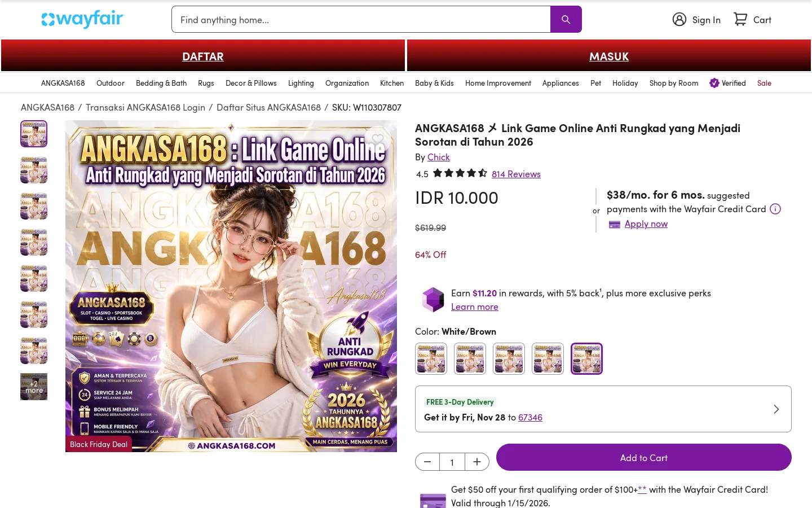Click the Verified badge icon

714,83
